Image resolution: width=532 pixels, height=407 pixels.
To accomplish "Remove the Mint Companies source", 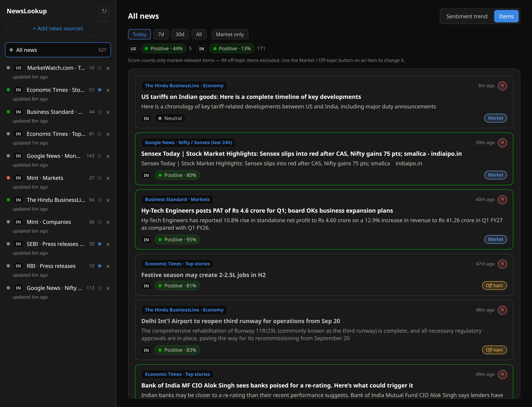I will 108,222.
